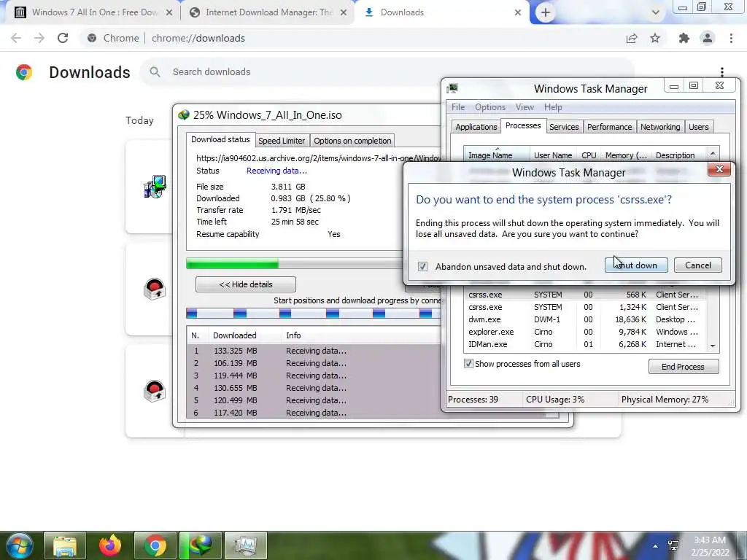Open the Speed Limiter tab in IDM
Viewport: 747px width, 560px height.
coord(282,141)
